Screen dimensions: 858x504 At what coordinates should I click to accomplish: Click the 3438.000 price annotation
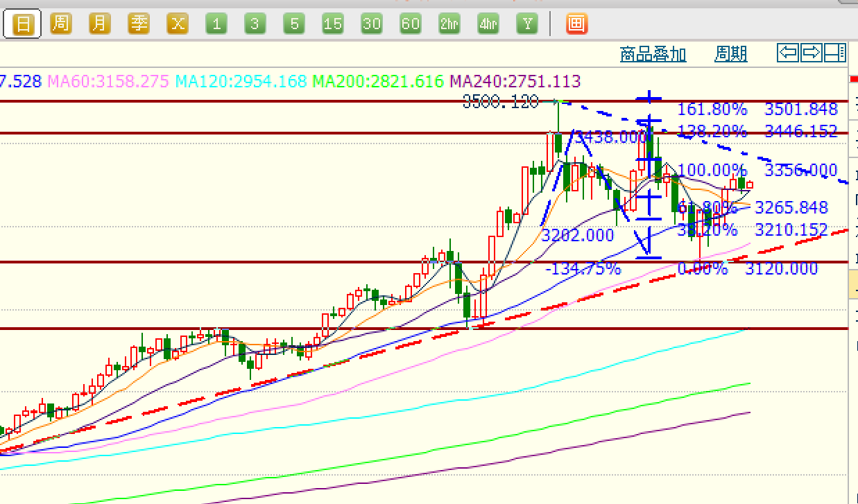[611, 137]
